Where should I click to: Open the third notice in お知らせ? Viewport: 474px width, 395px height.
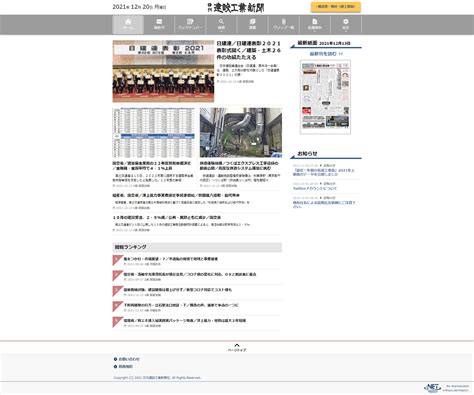(x=324, y=204)
